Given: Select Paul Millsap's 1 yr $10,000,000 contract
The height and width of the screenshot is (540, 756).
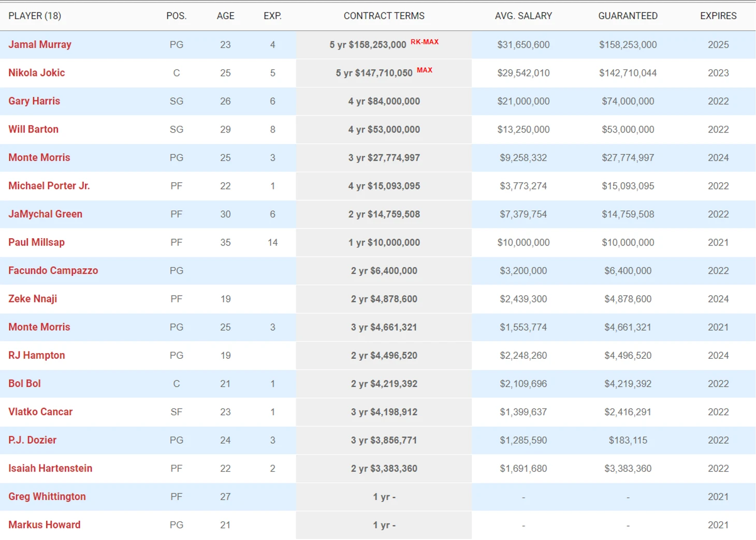Looking at the screenshot, I should [x=384, y=242].
